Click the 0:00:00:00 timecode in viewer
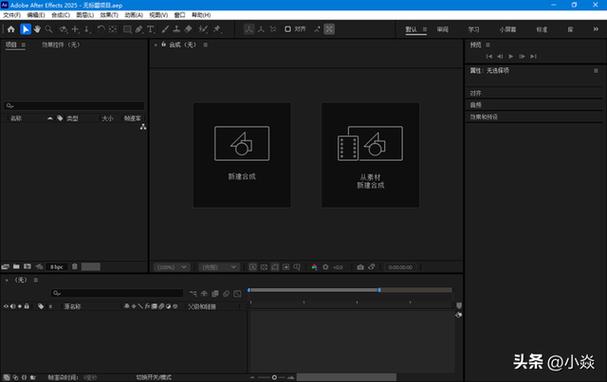 [x=400, y=267]
